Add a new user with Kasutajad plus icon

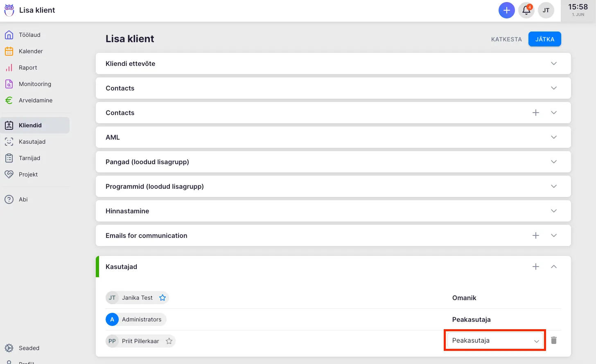coord(535,267)
